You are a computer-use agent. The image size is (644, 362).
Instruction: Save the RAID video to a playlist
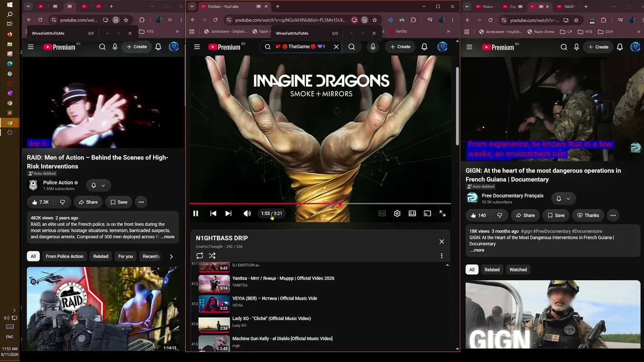click(x=119, y=202)
